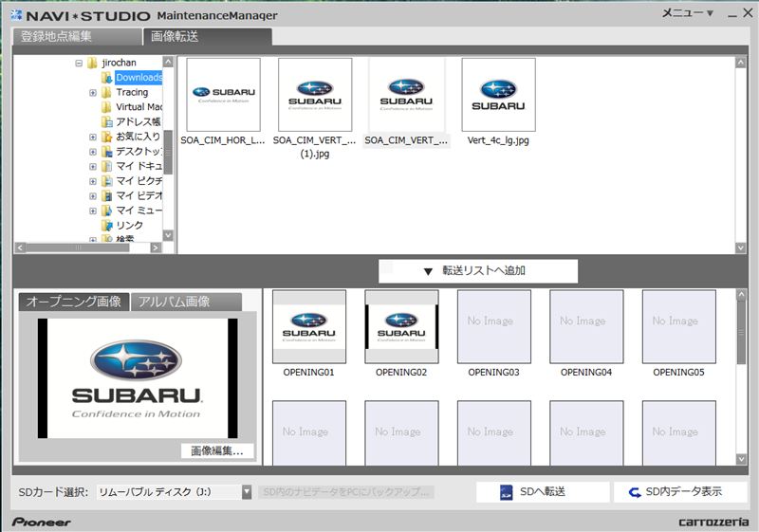Expand the デスクトップ folder node
Image resolution: width=759 pixels, height=532 pixels.
tap(93, 152)
